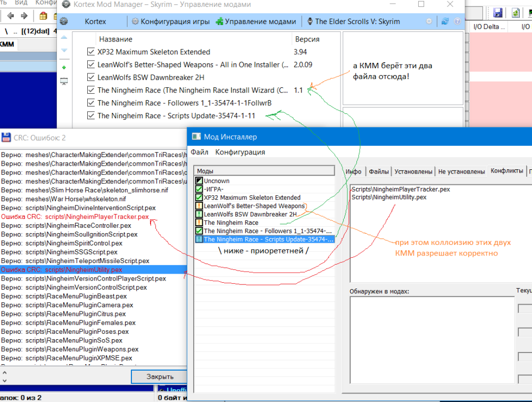Uncheck LeanWolfs BSW Dawnbreaker 2H in Kortex
532x402 pixels.
90,77
